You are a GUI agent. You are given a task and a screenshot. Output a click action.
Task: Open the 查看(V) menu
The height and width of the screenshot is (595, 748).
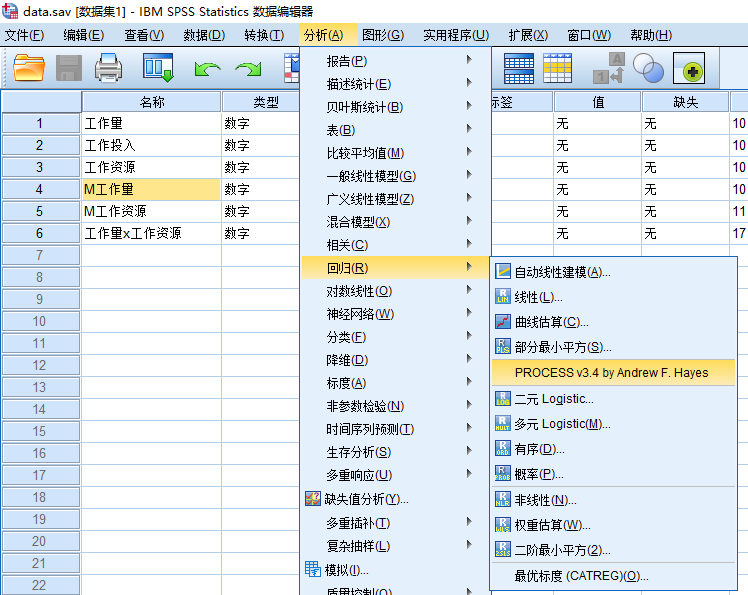click(144, 35)
